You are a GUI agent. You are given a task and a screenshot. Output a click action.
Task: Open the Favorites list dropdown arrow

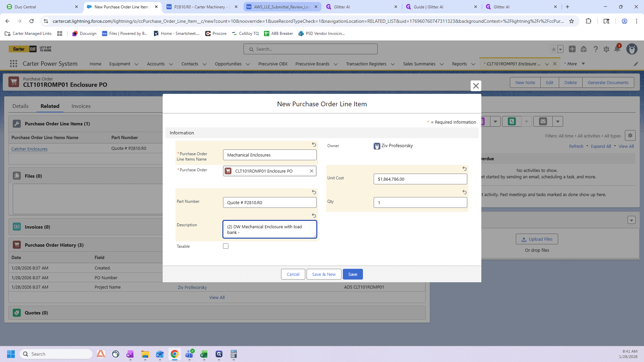[560, 49]
